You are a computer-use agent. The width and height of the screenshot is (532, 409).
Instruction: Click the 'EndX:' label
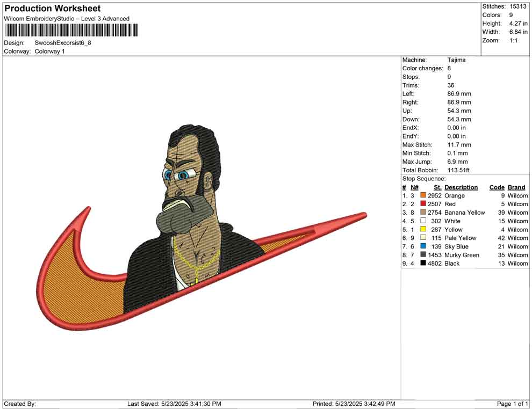coord(411,127)
